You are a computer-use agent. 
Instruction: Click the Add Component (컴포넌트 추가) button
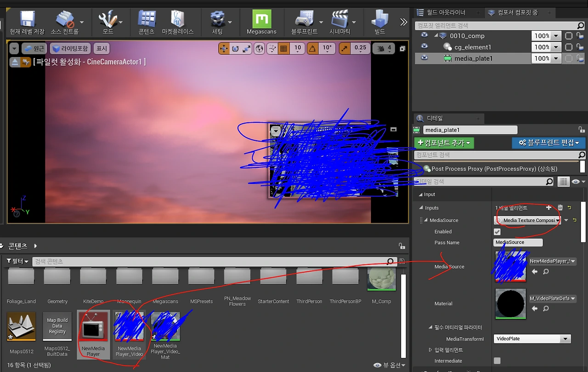click(444, 143)
